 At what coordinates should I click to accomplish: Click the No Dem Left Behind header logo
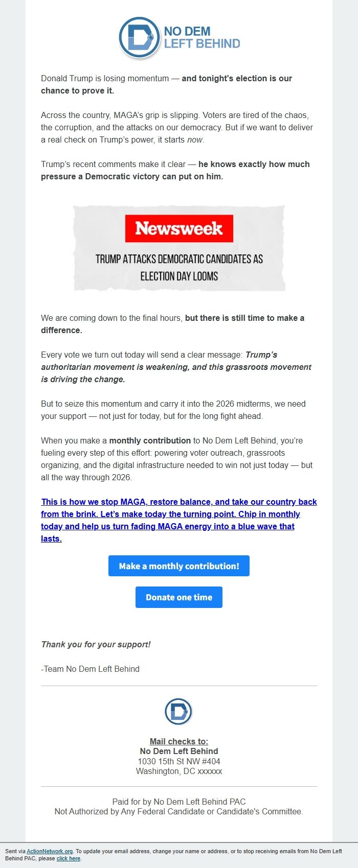(x=179, y=37)
